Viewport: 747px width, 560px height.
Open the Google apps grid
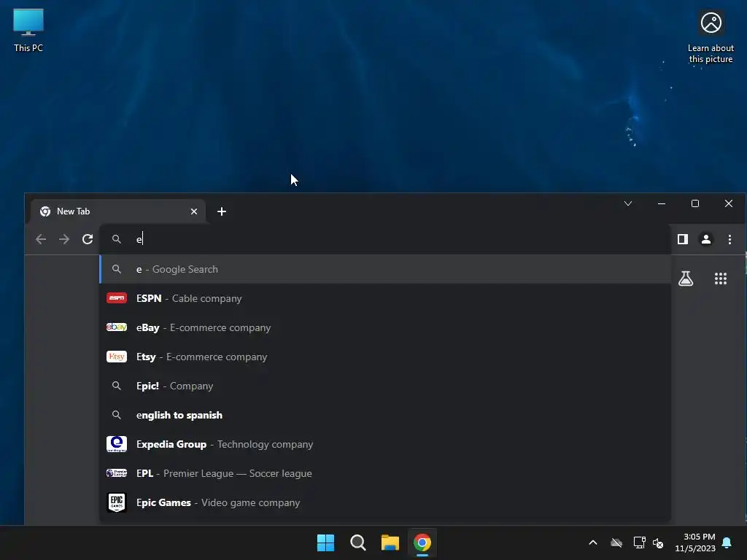tap(720, 279)
